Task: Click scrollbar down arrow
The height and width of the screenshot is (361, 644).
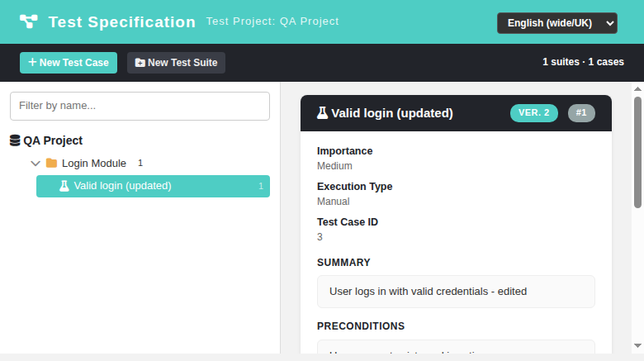Action: pos(637,346)
